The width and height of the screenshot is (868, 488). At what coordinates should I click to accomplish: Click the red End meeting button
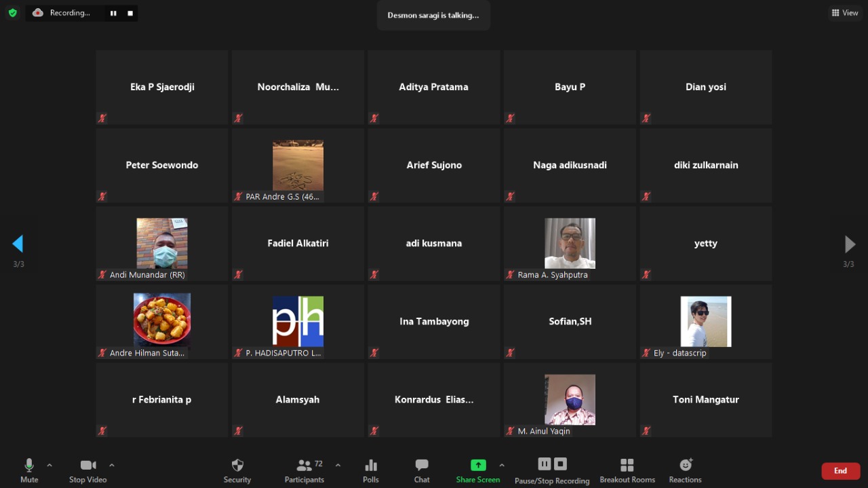point(840,471)
